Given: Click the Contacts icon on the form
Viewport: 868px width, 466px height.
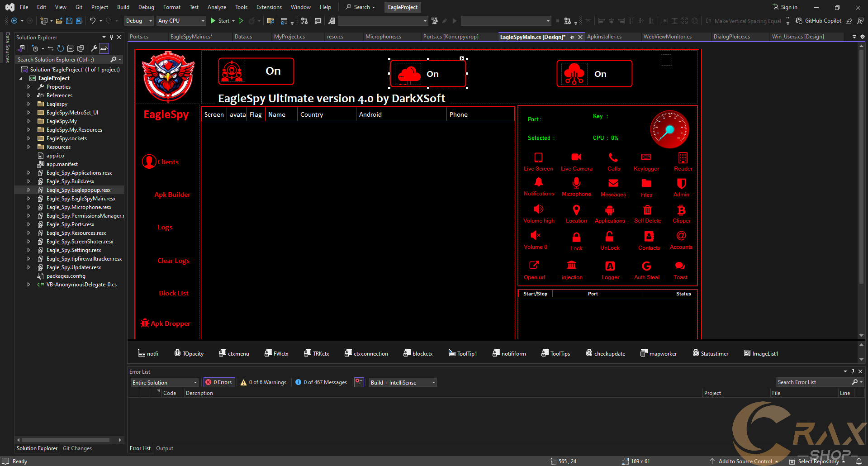Looking at the screenshot, I should 649,237.
